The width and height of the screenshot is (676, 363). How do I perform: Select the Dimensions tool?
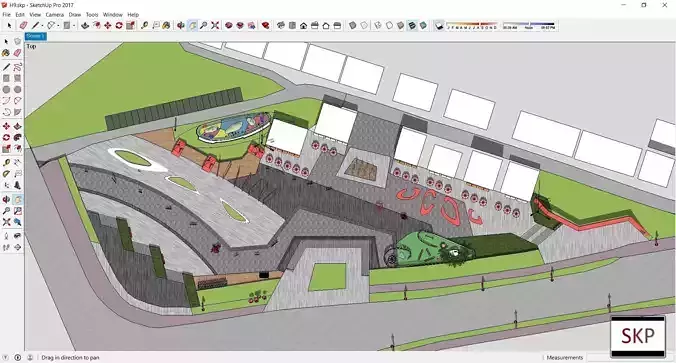[17, 163]
